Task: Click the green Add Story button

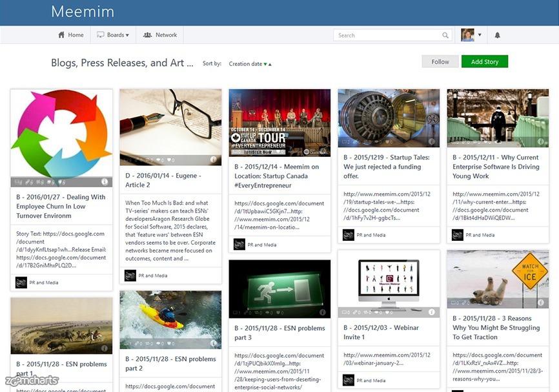Action: (484, 62)
